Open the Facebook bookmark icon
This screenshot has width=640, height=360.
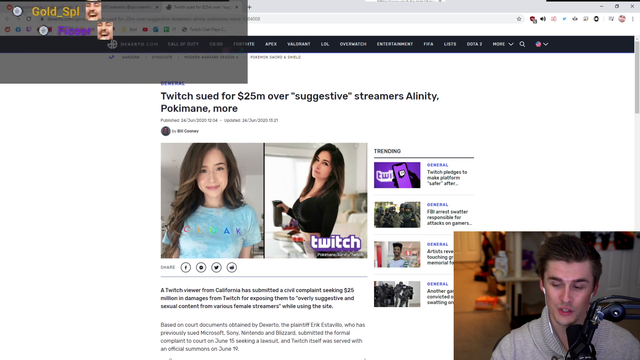18,29
